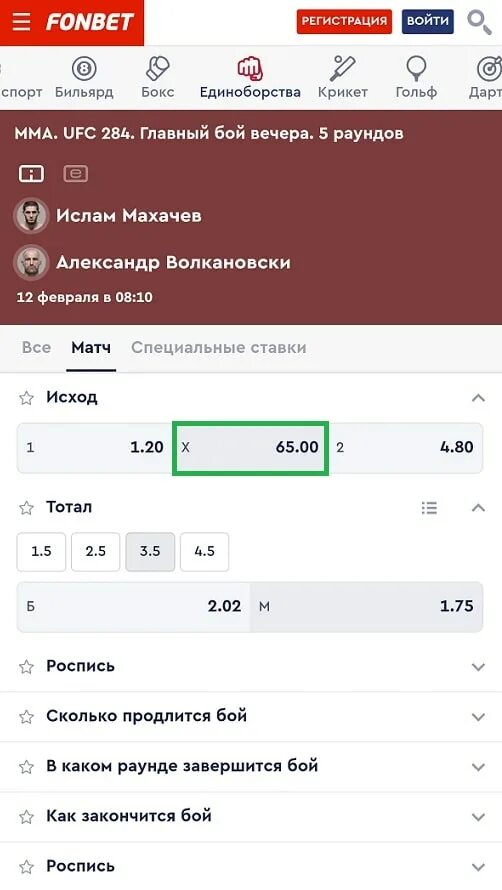The height and width of the screenshot is (890, 502).
Task: Click the ВОЙТИ login button
Action: pos(428,22)
